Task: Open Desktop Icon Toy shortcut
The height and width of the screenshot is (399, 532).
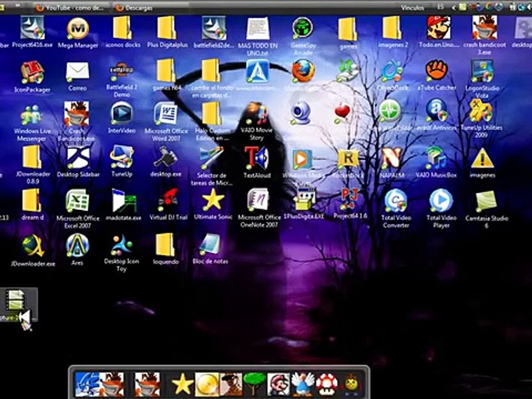Action: pyautogui.click(x=121, y=244)
